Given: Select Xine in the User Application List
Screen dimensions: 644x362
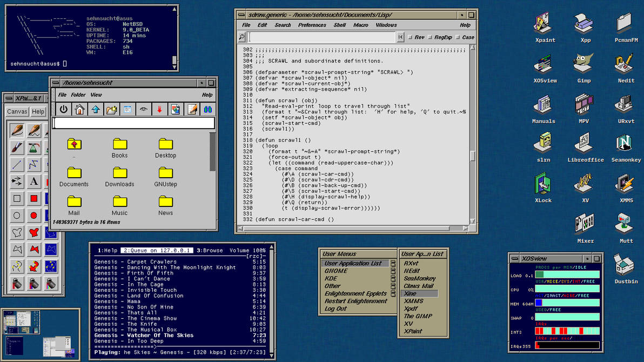Looking at the screenshot, I should 419,293.
